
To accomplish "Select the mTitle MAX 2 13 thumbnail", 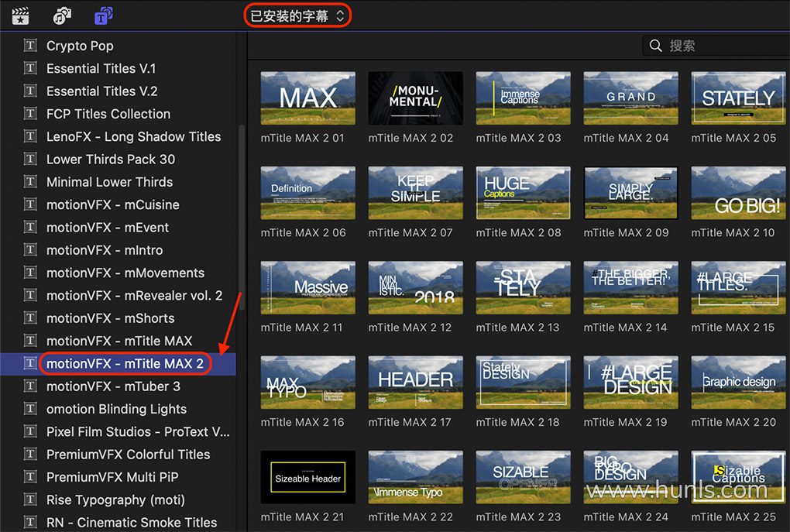I will [x=524, y=287].
